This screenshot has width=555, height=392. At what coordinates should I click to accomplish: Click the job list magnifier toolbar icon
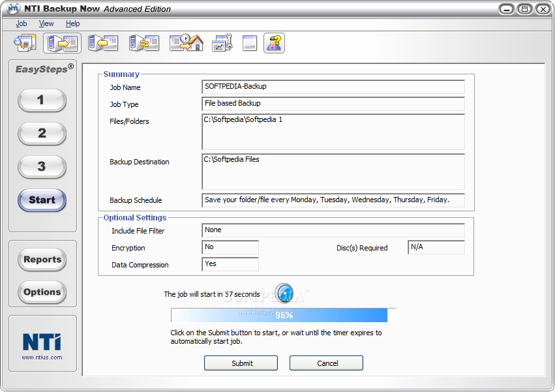pyautogui.click(x=25, y=43)
